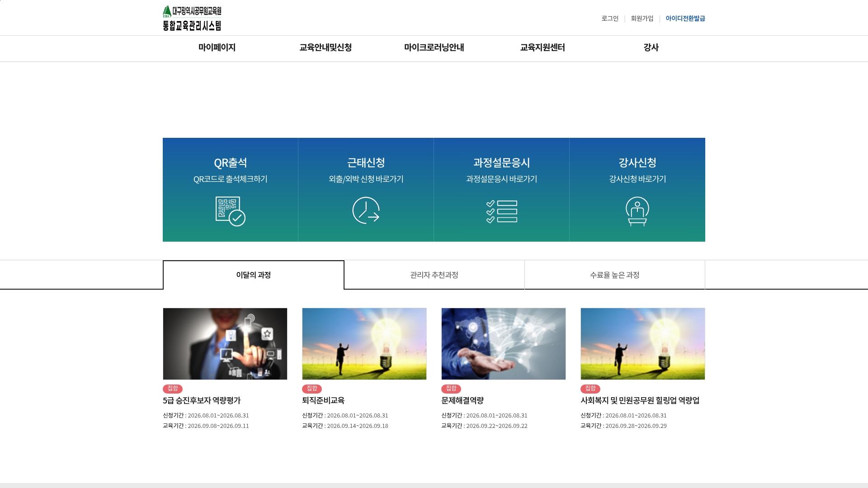Open the 강사 menu
This screenshot has height=488, width=868.
tap(651, 47)
